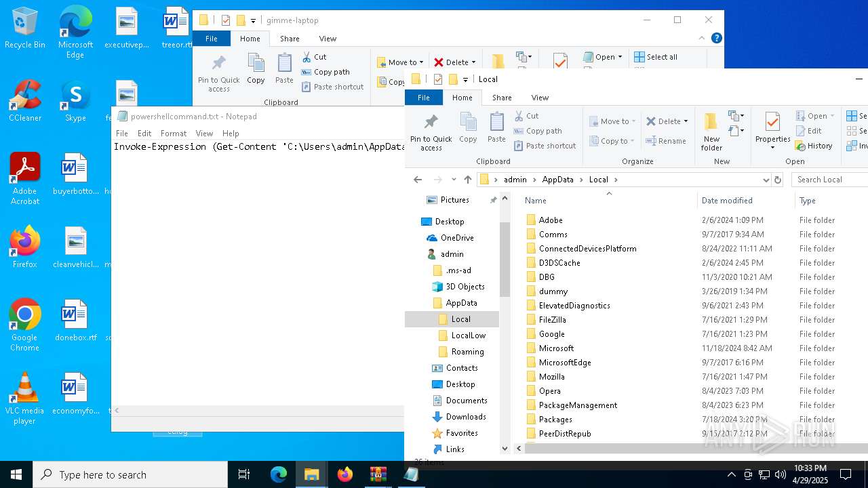Select Roaming folder in navigation tree
868x488 pixels.
[x=468, y=352]
